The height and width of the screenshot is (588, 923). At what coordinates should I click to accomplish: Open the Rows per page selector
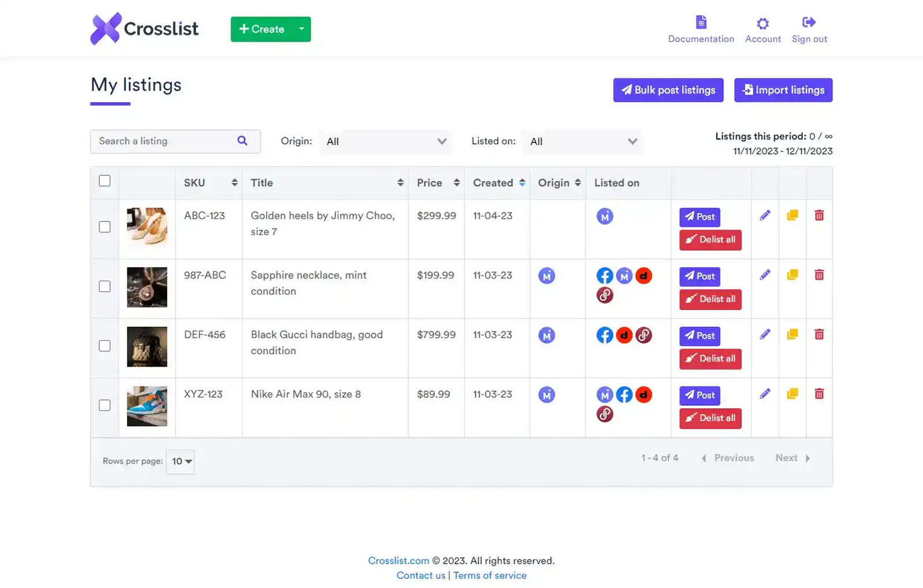point(180,461)
